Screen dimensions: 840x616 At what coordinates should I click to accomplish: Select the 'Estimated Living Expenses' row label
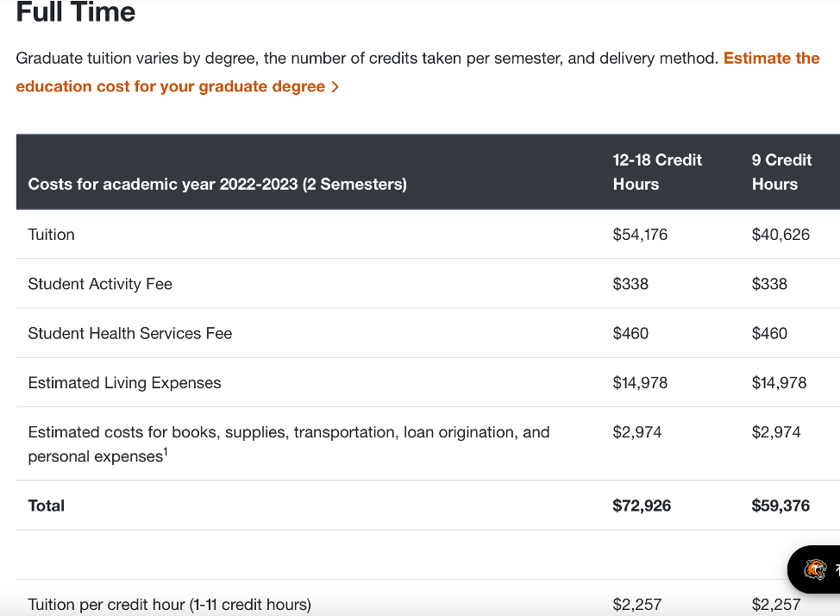[124, 383]
